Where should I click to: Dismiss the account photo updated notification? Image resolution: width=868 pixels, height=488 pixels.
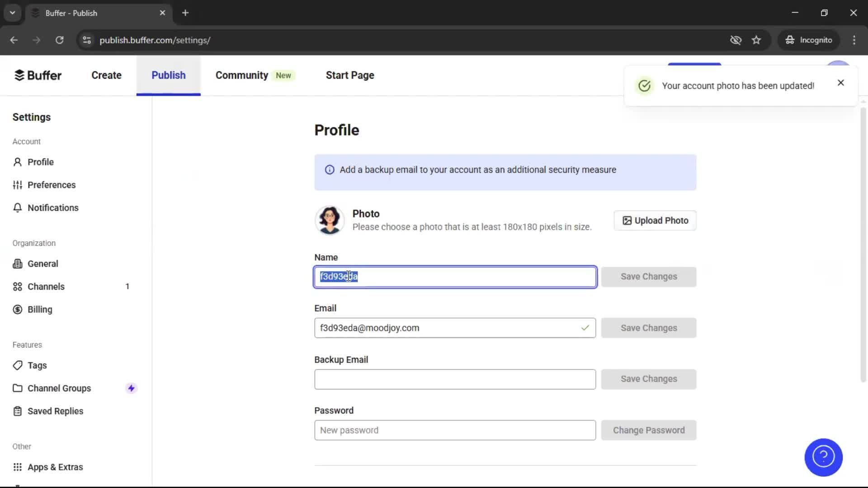840,83
